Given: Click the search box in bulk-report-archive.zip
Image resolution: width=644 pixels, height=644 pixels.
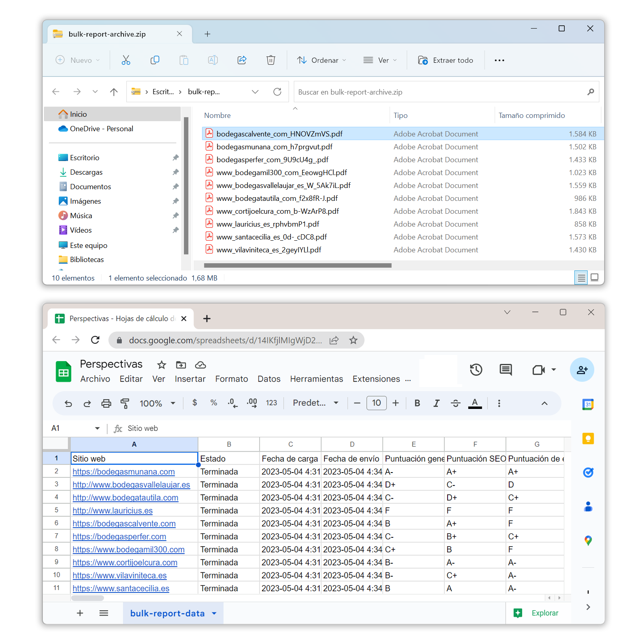Looking at the screenshot, I should point(441,92).
